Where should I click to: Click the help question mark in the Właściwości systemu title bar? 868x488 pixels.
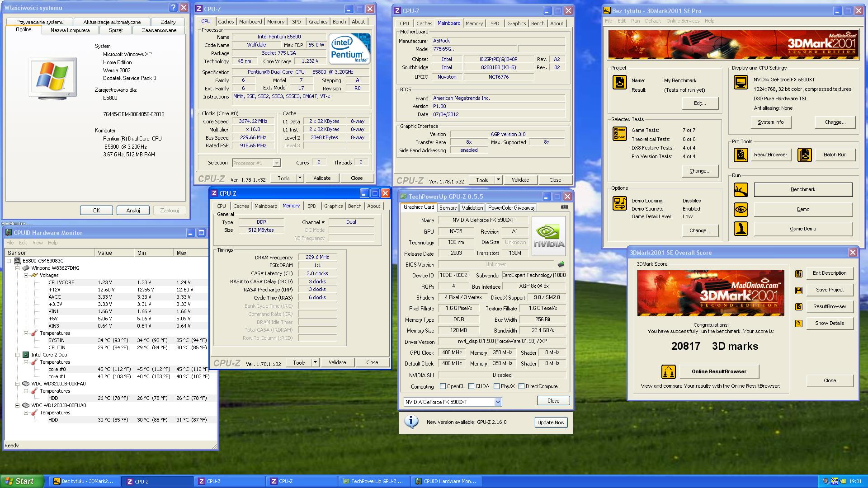173,8
